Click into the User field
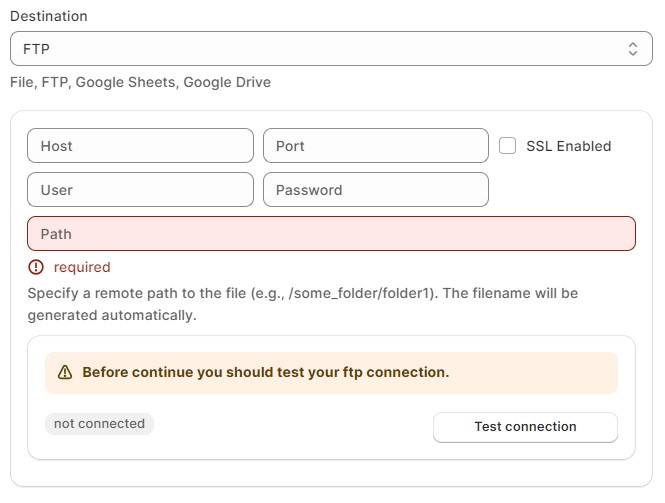665x503 pixels. [x=140, y=190]
